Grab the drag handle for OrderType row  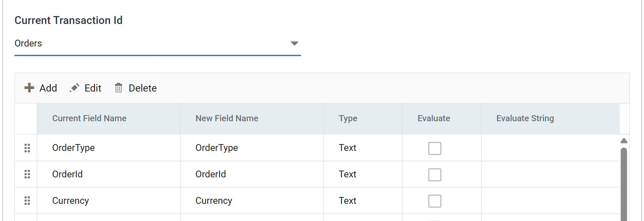click(x=27, y=148)
